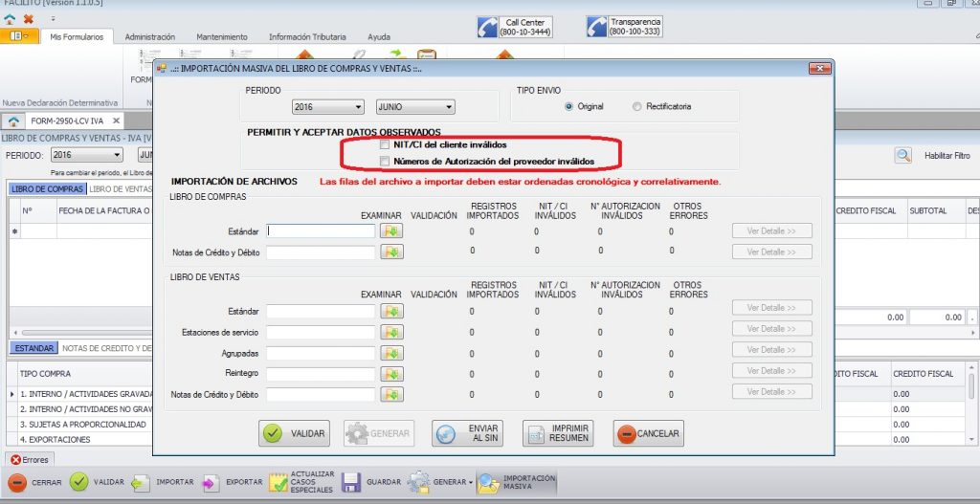Click IMPRIMIR RESUMEN button
980x504 pixels.
point(558,433)
